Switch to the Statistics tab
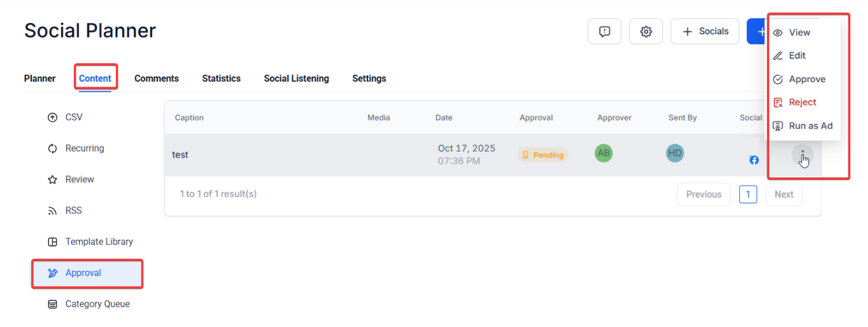 pyautogui.click(x=221, y=78)
